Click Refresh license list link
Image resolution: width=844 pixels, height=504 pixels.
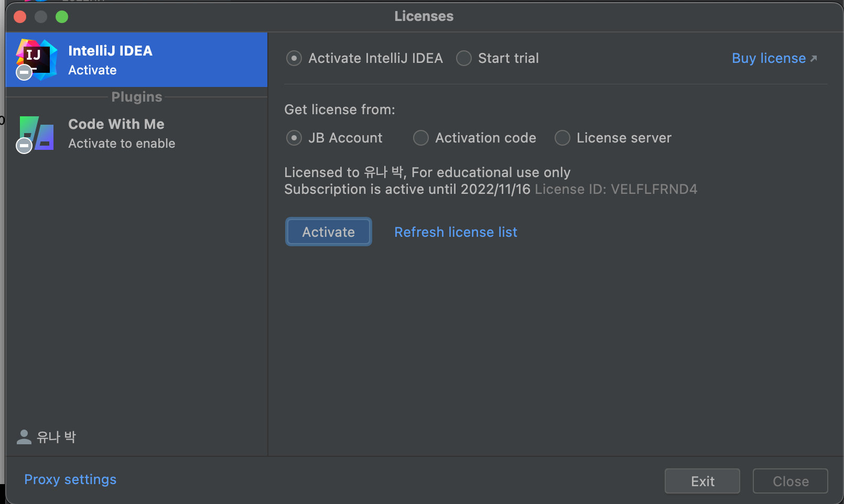(x=456, y=232)
